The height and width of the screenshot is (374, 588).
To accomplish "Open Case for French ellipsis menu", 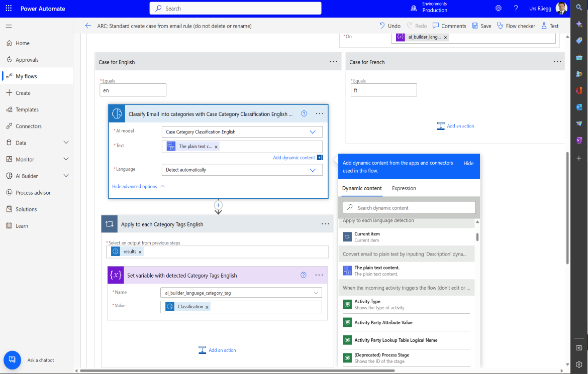I will (x=557, y=62).
